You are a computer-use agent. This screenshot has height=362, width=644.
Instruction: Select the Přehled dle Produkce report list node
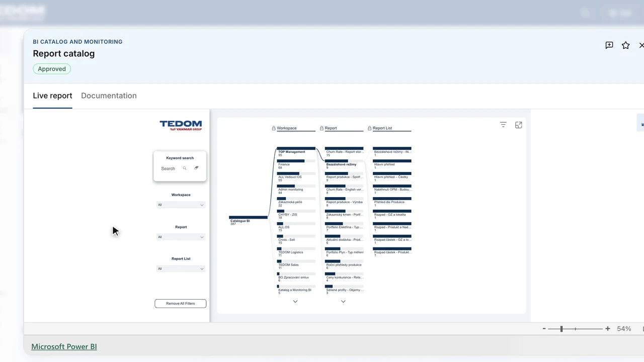(x=392, y=202)
